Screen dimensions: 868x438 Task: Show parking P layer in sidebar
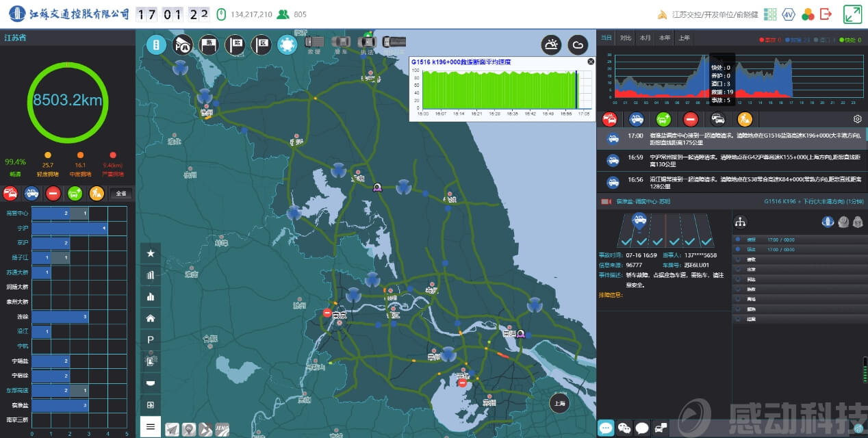pyautogui.click(x=151, y=339)
